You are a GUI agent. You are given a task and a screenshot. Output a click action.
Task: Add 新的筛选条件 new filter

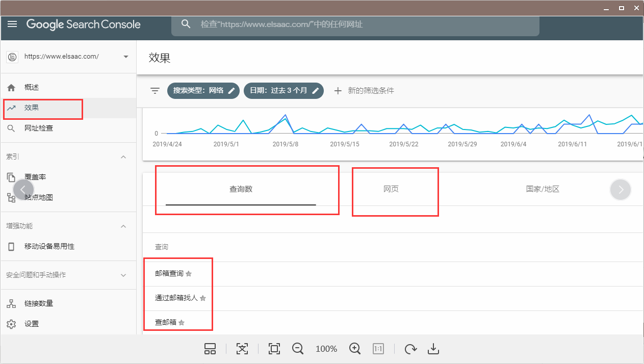click(364, 91)
